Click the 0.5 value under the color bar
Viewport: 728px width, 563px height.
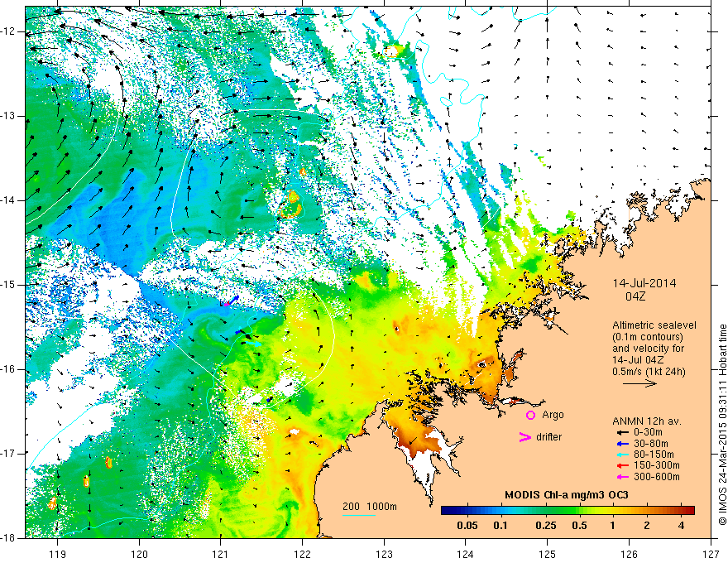click(x=579, y=526)
